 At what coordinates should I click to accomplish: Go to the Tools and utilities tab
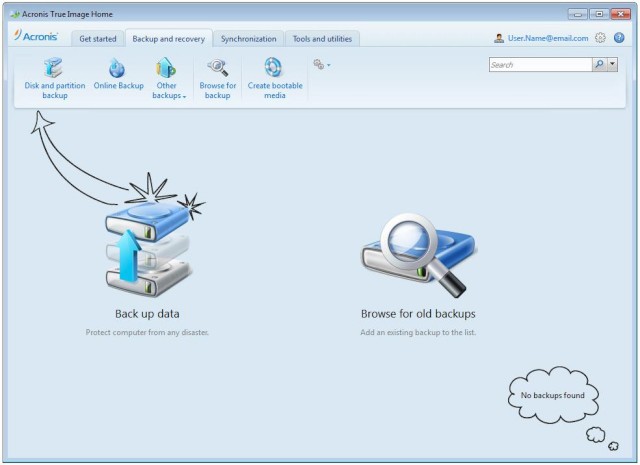click(x=322, y=39)
